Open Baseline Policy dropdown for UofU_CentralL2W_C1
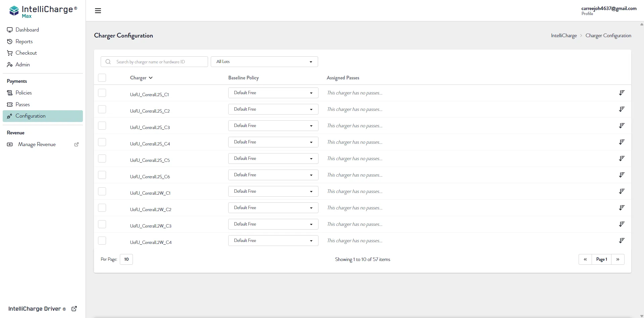The height and width of the screenshot is (318, 644). click(273, 191)
